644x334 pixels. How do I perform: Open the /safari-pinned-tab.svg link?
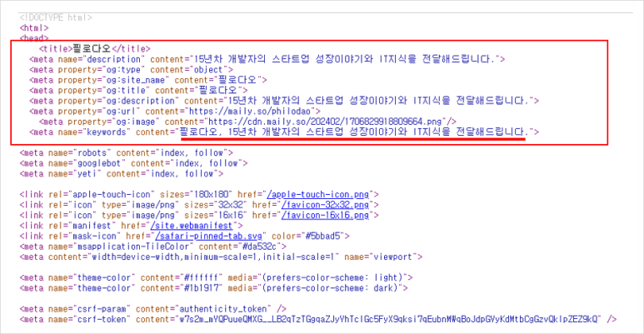click(x=208, y=236)
